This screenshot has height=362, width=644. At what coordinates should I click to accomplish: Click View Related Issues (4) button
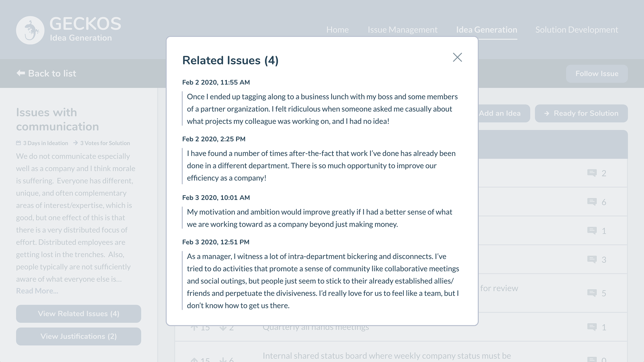78,314
